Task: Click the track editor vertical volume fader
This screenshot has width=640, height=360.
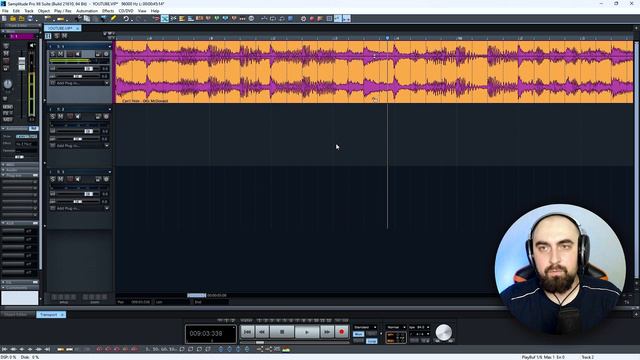Action: [22, 63]
